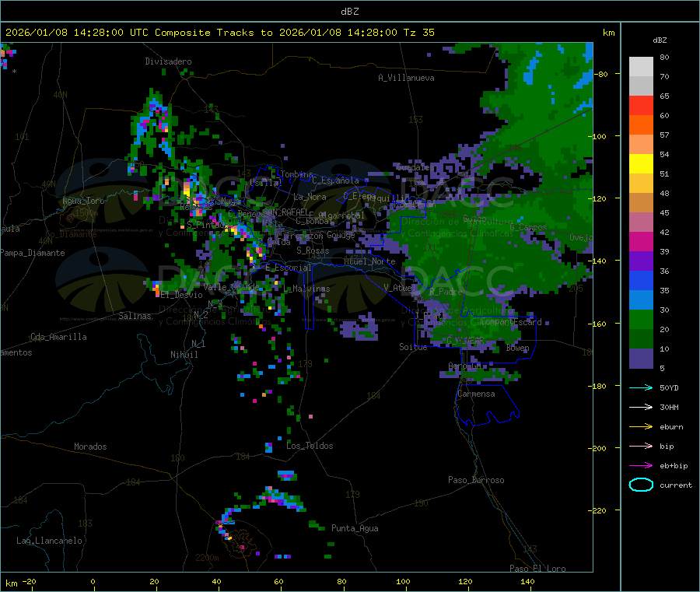Select the red band in dBZ legend

click(641, 105)
